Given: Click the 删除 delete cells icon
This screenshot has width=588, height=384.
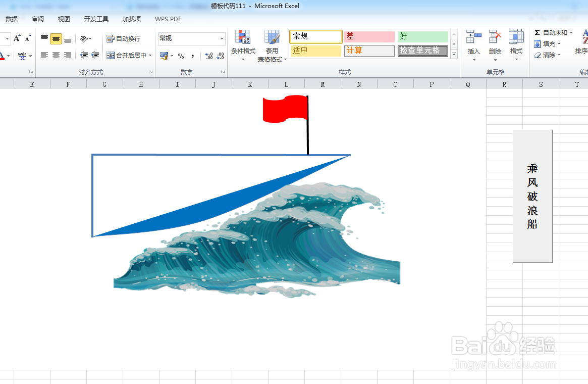Looking at the screenshot, I should [495, 37].
